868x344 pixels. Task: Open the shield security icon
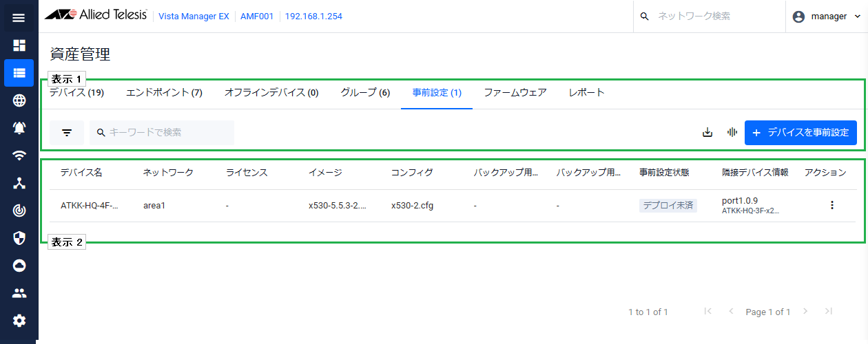(x=19, y=238)
